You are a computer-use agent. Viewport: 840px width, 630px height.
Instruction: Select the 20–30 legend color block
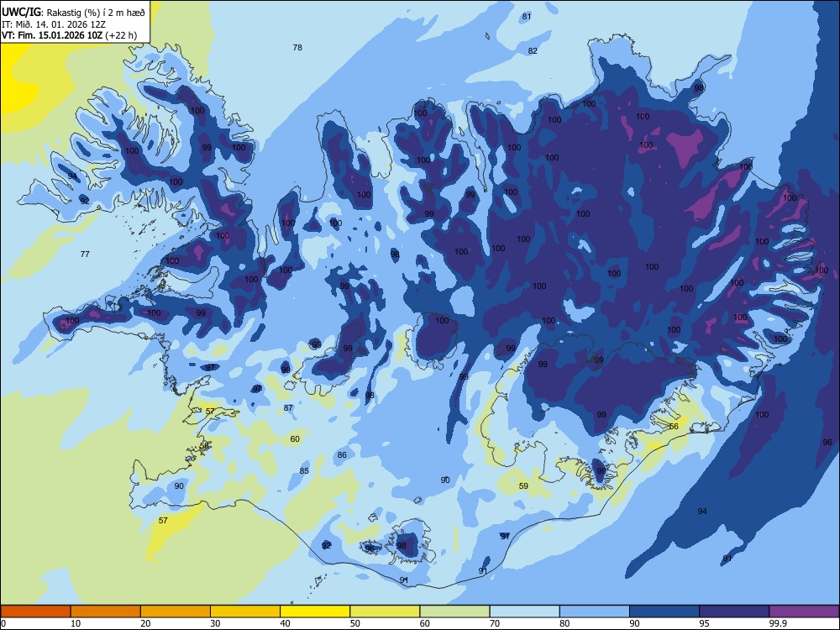[176, 612]
